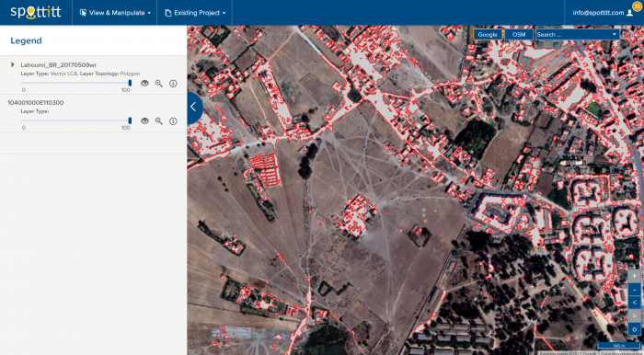Image resolution: width=644 pixels, height=355 pixels.
Task: Open the info@spottitt.com account menu
Action: coord(603,13)
